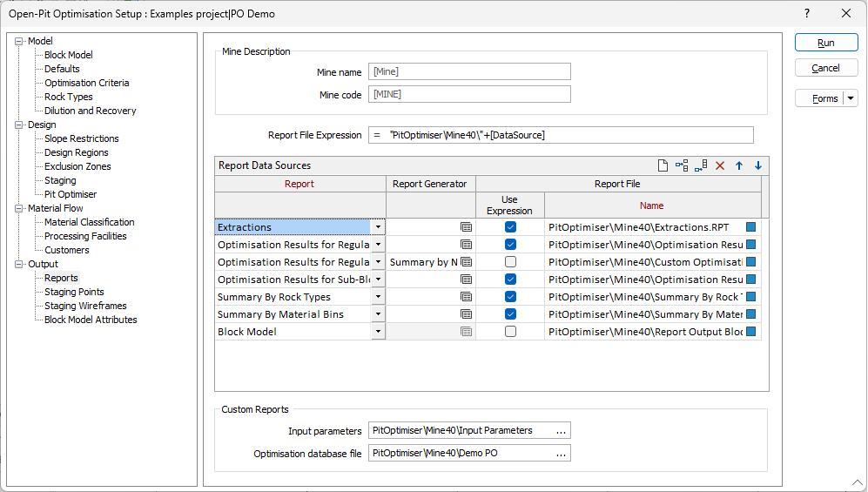Browse Optimisation database file with ellipsis button
The height and width of the screenshot is (492, 868).
coord(561,454)
